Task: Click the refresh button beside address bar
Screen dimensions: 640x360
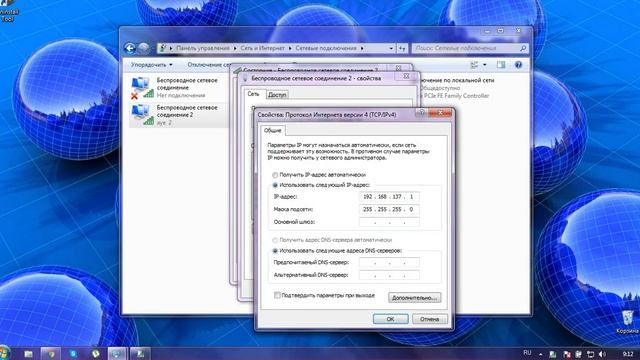Action: [402, 48]
